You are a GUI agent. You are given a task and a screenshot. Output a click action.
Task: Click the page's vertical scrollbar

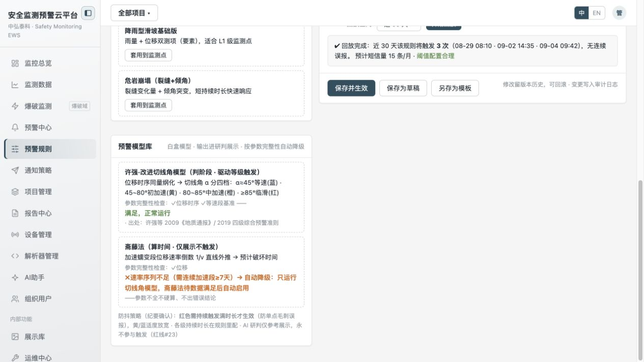point(640,269)
